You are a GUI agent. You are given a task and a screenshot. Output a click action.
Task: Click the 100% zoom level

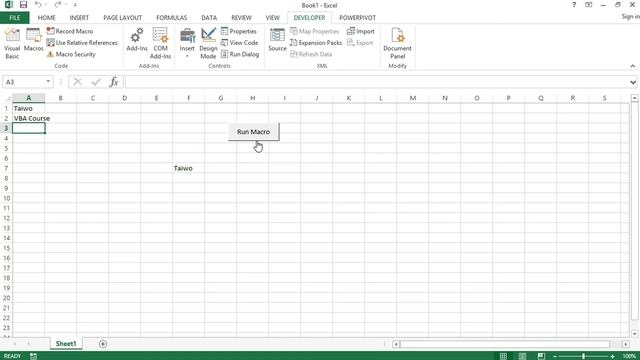[629, 356]
